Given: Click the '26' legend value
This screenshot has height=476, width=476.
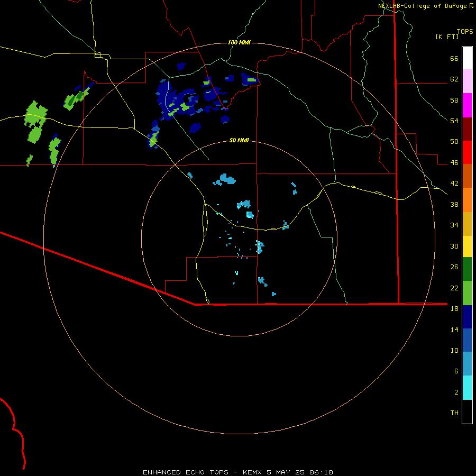Looking at the screenshot, I should click(454, 267).
